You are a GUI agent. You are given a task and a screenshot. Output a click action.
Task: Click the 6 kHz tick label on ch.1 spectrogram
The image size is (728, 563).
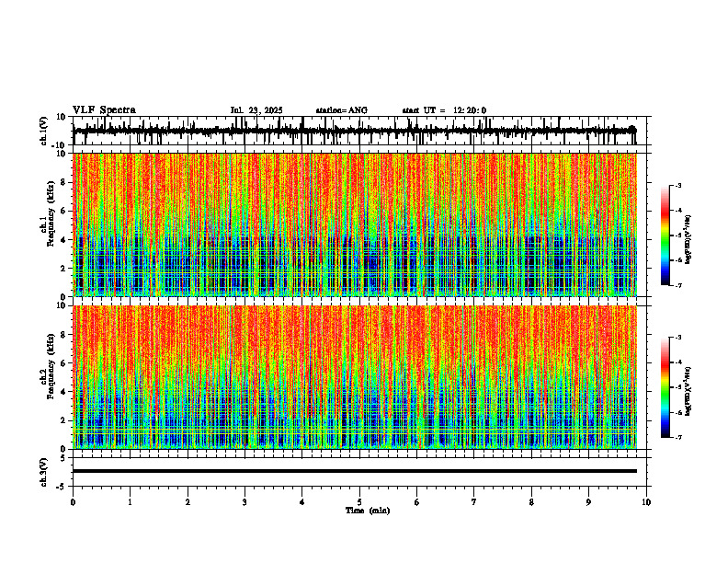click(x=64, y=211)
